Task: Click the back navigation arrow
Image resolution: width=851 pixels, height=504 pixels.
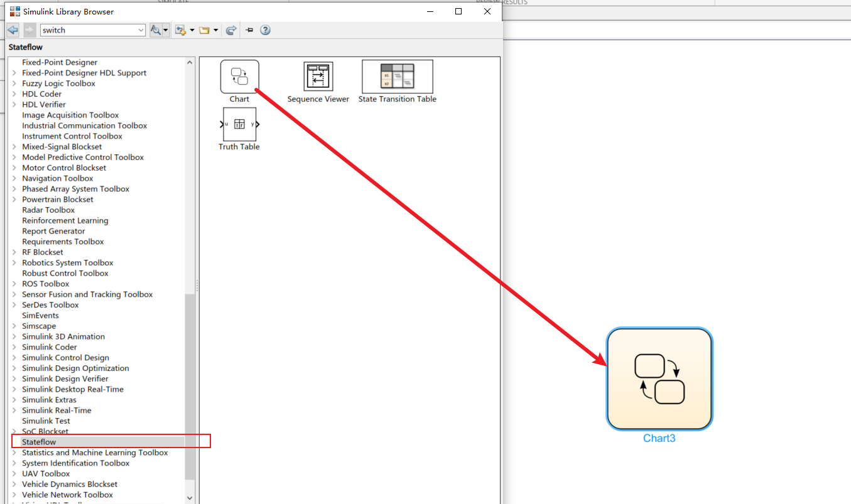Action: tap(13, 30)
